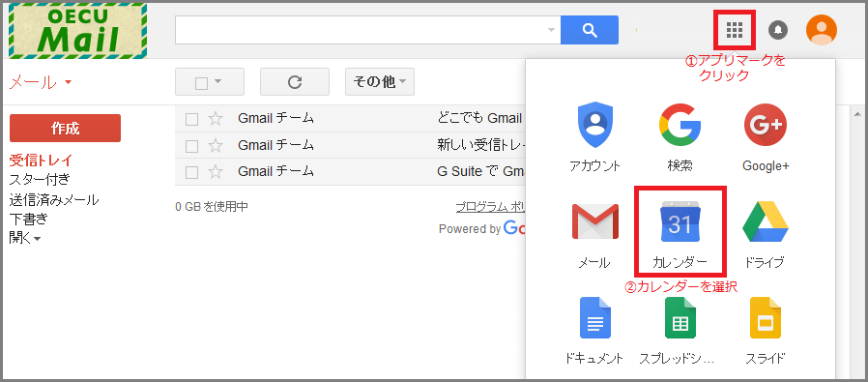The width and height of the screenshot is (868, 382).
Task: Star the 'どこでも Gmail' message
Action: pos(216,119)
